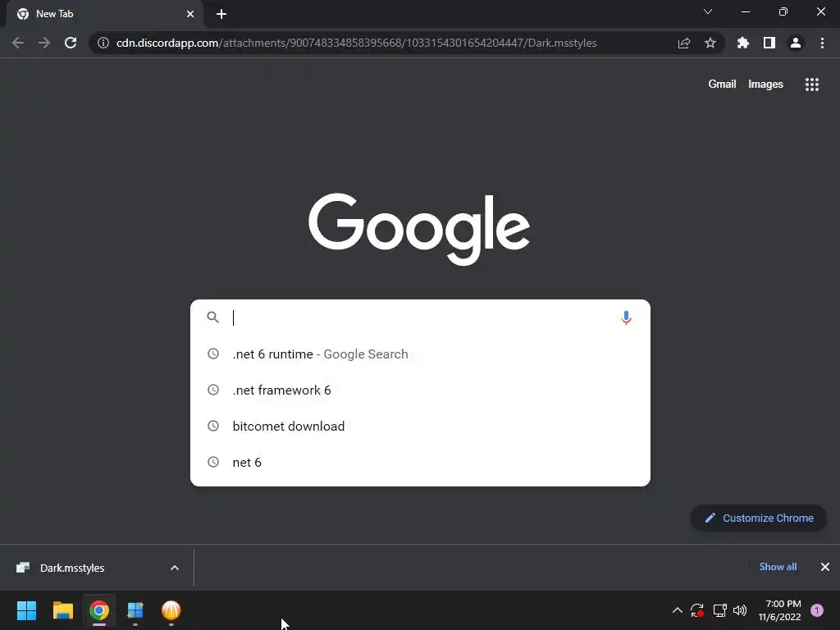Start voice search with the microphone
The height and width of the screenshot is (630, 840).
point(626,317)
